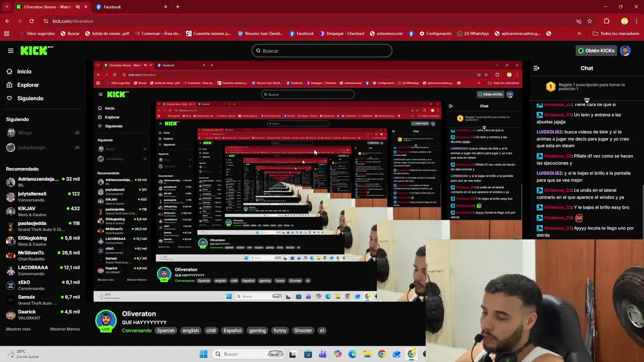Screen dimensions: 644x362
Task: Open Copilot from the taskbar
Action: (338, 354)
